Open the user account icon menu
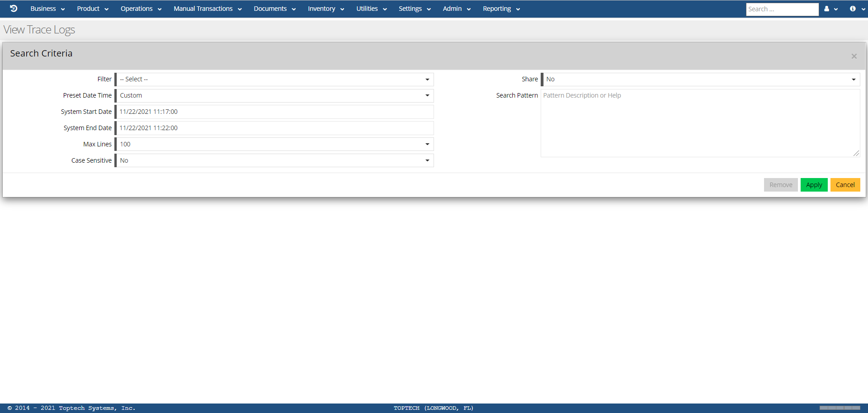Image resolution: width=868 pixels, height=413 pixels. pyautogui.click(x=830, y=9)
